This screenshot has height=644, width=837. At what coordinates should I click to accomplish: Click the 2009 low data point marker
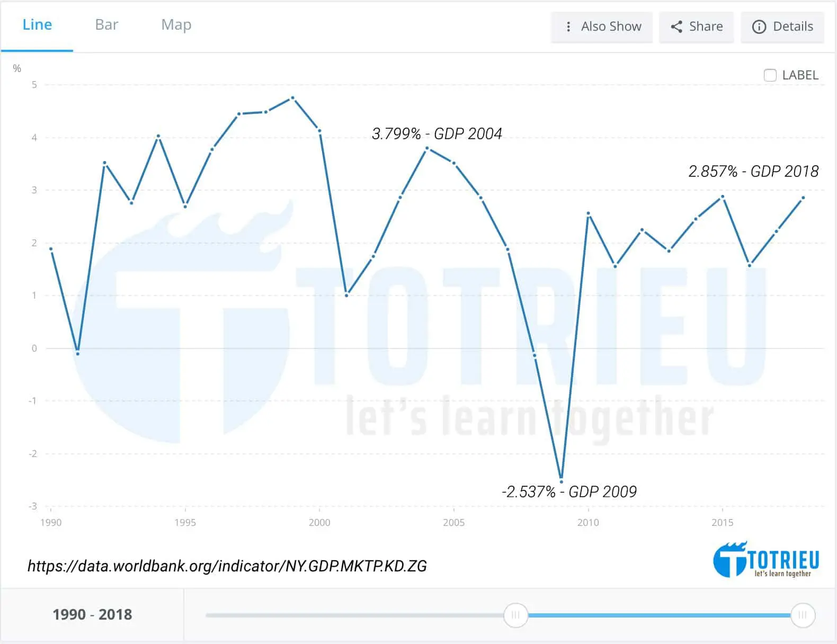[x=561, y=482]
